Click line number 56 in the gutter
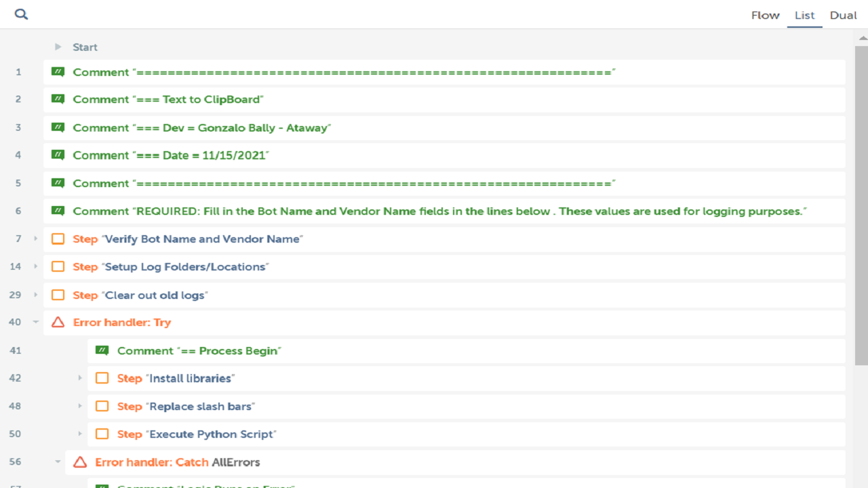The width and height of the screenshot is (868, 488). 16,462
